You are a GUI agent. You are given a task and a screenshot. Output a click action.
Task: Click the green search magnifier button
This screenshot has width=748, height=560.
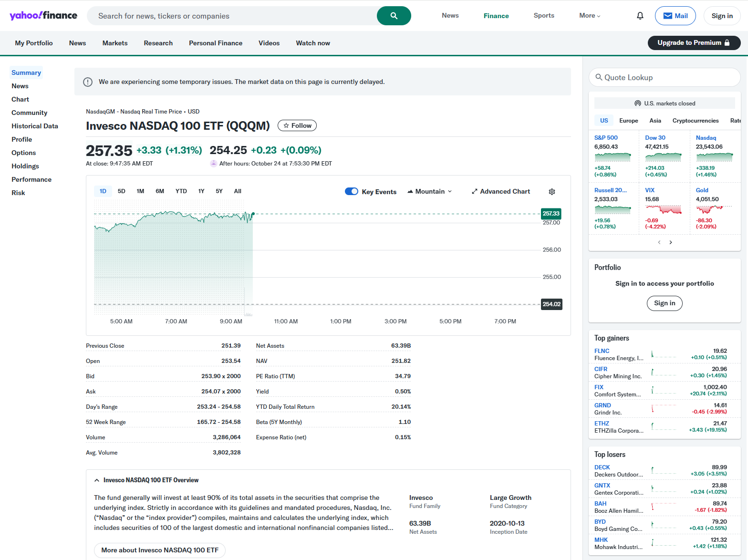pyautogui.click(x=394, y=16)
